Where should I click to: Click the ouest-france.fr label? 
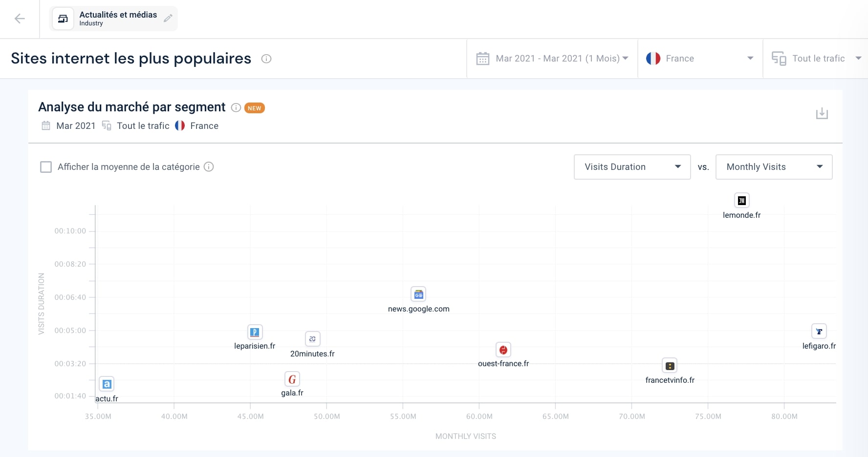pyautogui.click(x=503, y=363)
